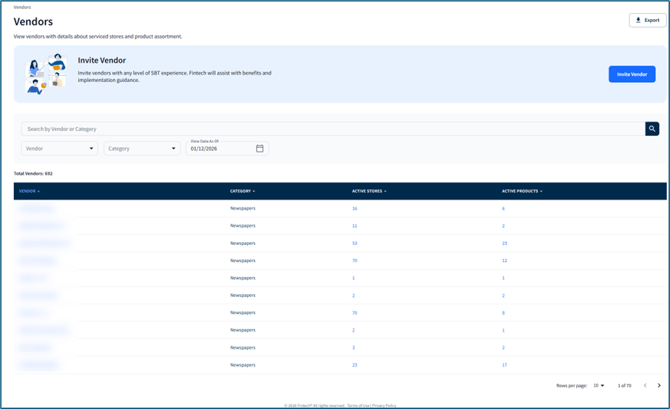670x409 pixels.
Task: Click the Vendors breadcrumb at top
Action: pos(22,7)
